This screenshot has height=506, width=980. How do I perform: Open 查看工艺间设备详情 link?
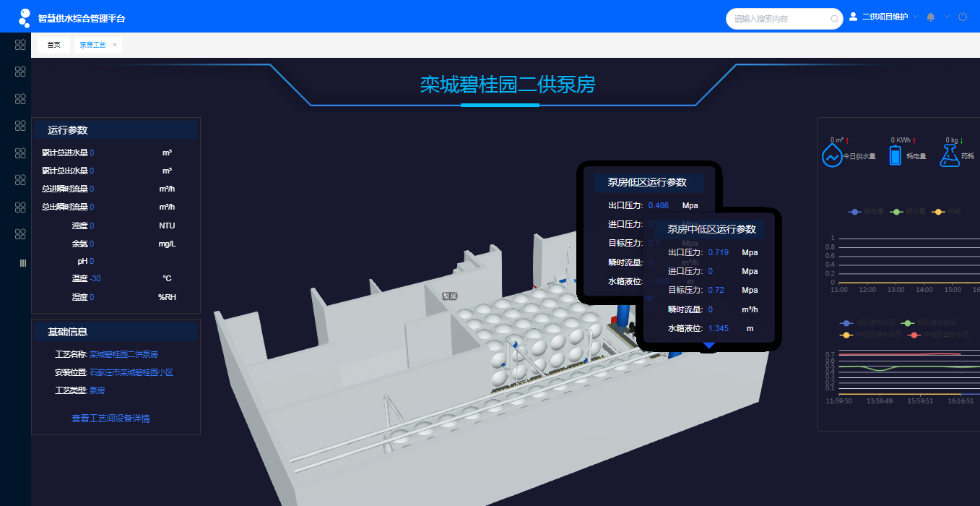click(110, 419)
